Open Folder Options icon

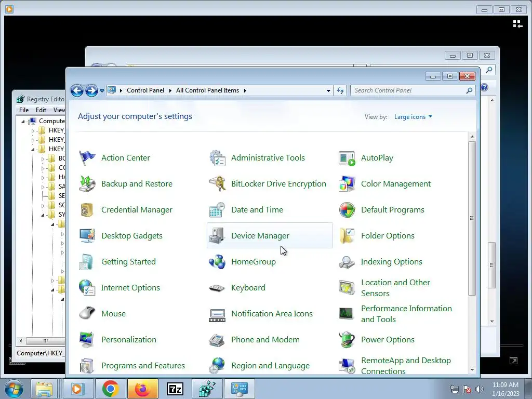347,235
